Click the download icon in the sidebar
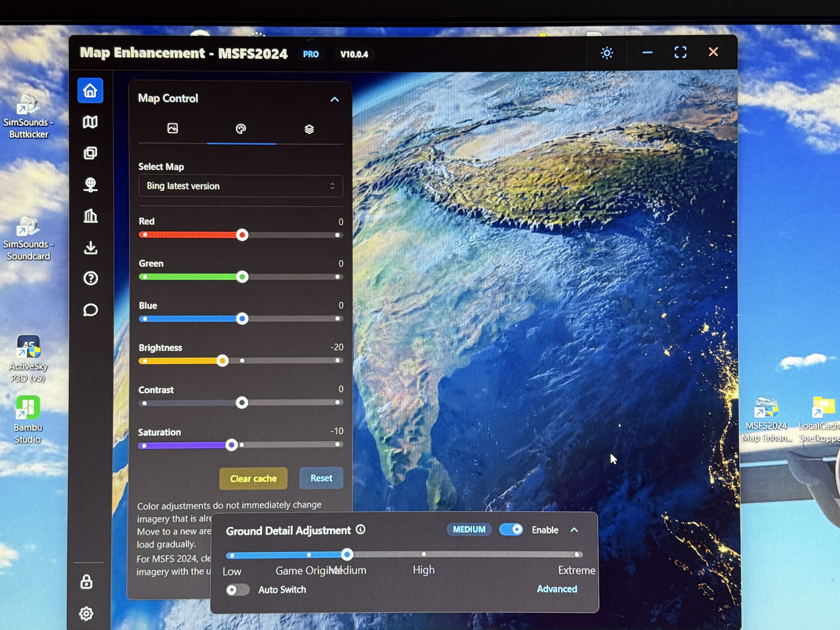840x630 pixels. click(x=91, y=247)
